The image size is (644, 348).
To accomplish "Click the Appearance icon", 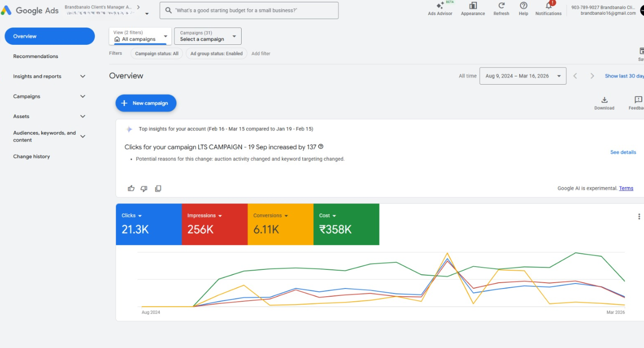I will point(473,6).
